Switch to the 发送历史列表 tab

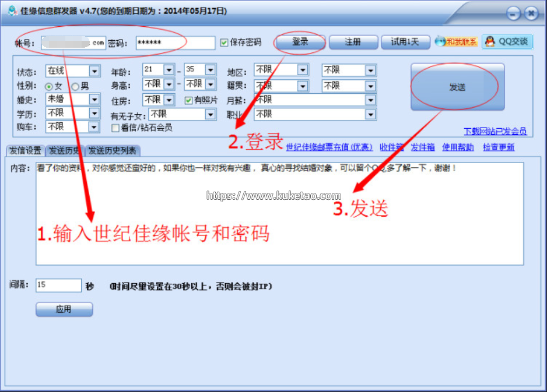[113, 150]
